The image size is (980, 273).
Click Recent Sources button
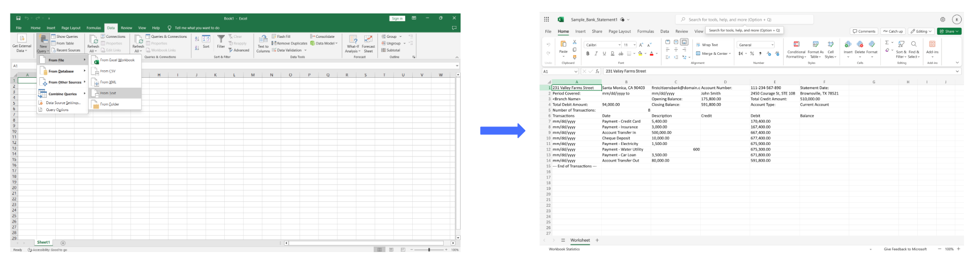pos(66,50)
